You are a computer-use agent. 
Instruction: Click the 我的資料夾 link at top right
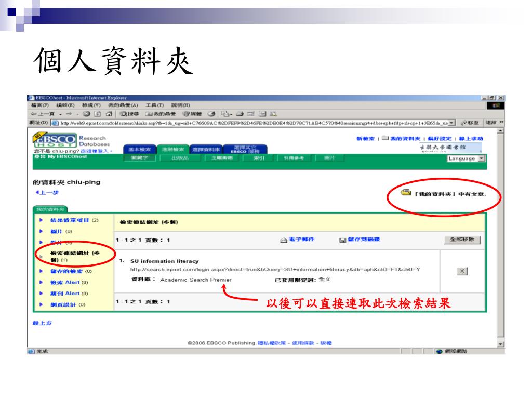405,138
